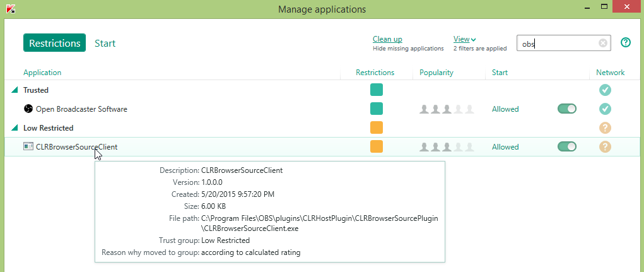The height and width of the screenshot is (272, 644).
Task: Click the Clean up link
Action: tap(387, 39)
